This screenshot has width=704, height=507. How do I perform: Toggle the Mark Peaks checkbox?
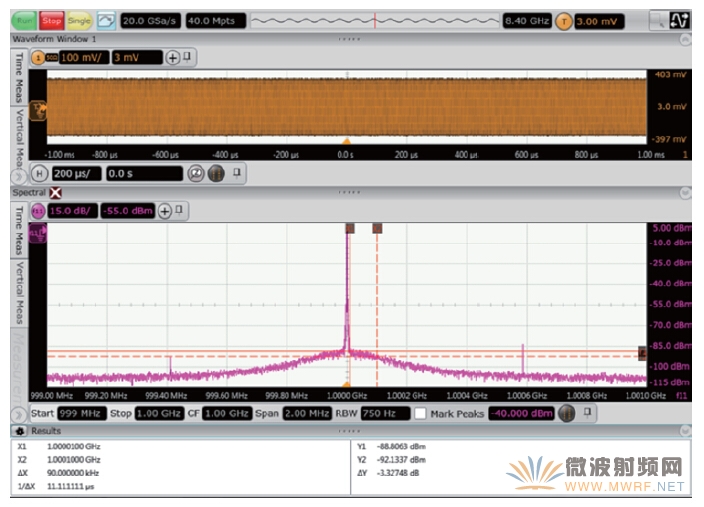pyautogui.click(x=420, y=413)
